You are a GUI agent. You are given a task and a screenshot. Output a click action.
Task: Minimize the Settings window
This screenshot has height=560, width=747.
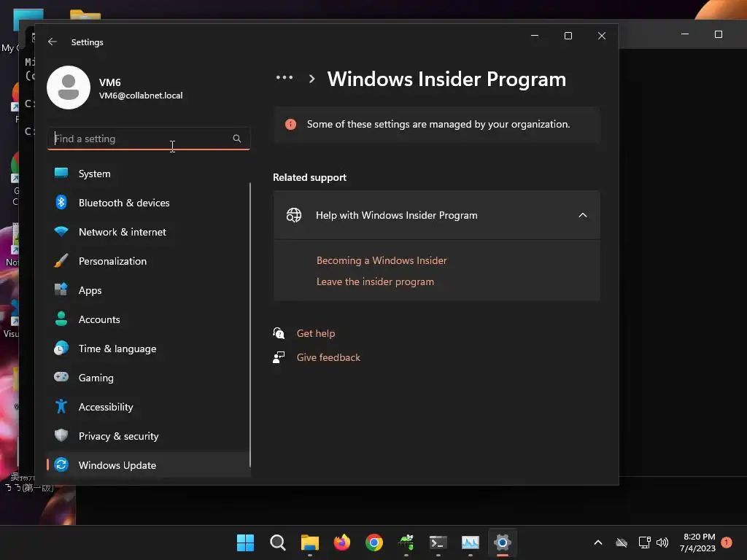(x=535, y=36)
